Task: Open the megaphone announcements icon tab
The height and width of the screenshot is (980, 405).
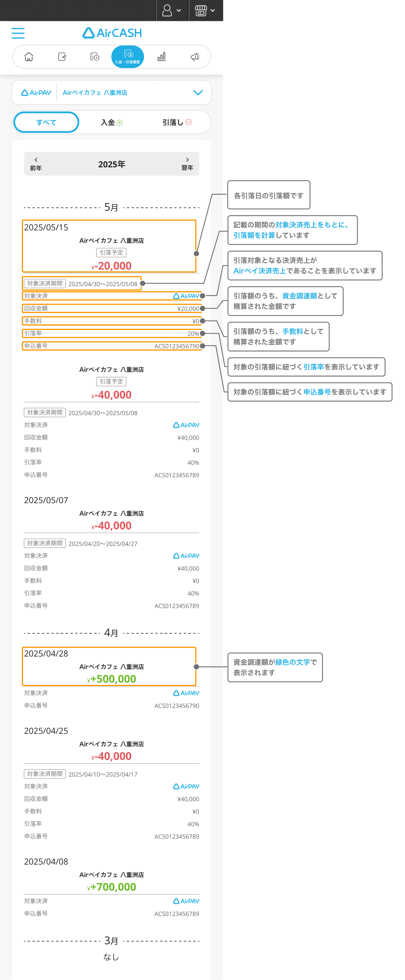Action: (x=195, y=57)
